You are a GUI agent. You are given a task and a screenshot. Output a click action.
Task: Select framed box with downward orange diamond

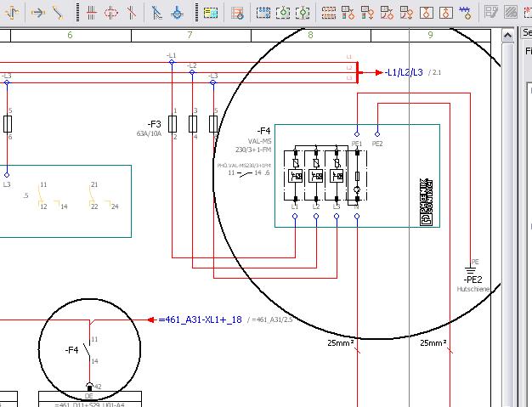pyautogui.click(x=427, y=13)
